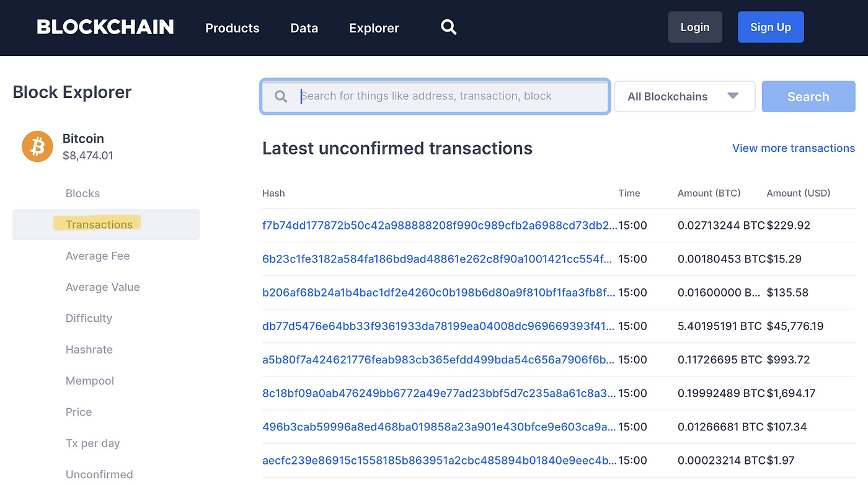Screen dimensions: 868x485
Task: Select Price in the sidebar
Action: tap(79, 412)
